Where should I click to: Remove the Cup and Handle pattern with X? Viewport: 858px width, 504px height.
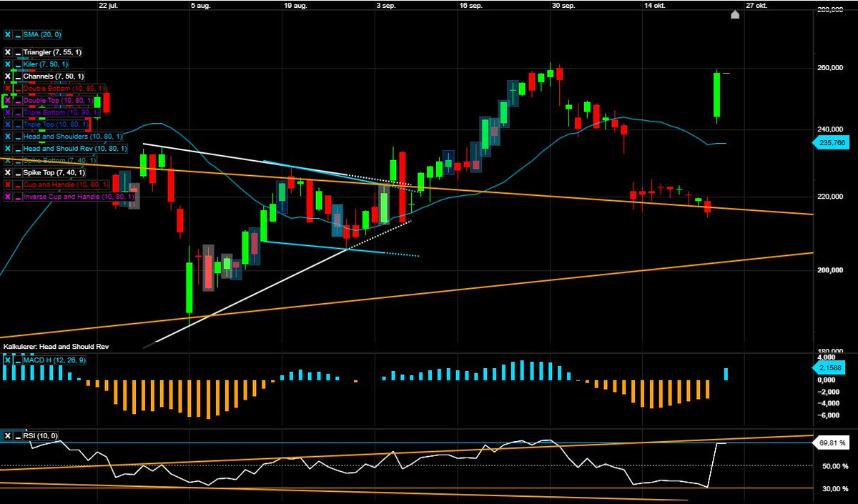click(8, 184)
